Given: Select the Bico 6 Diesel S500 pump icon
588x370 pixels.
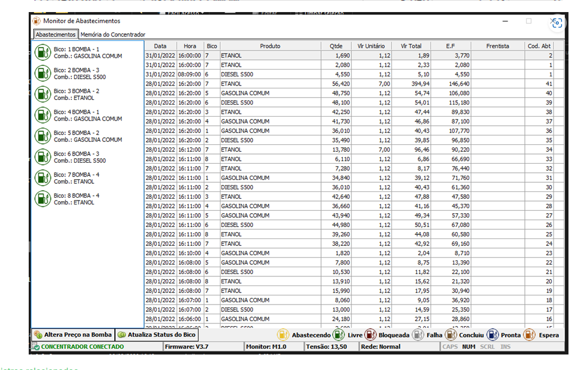Looking at the screenshot, I should [42, 157].
